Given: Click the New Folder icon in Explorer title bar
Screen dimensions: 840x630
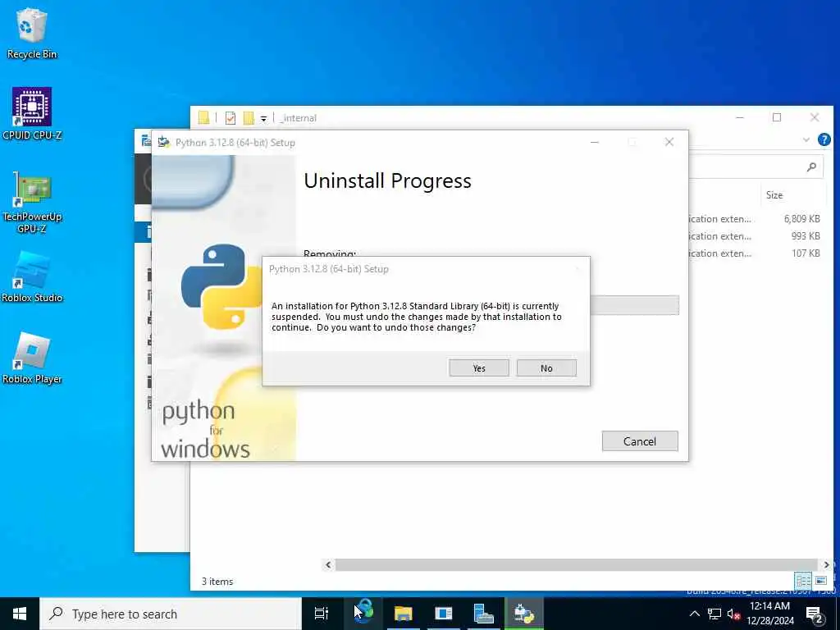Looking at the screenshot, I should 249,118.
